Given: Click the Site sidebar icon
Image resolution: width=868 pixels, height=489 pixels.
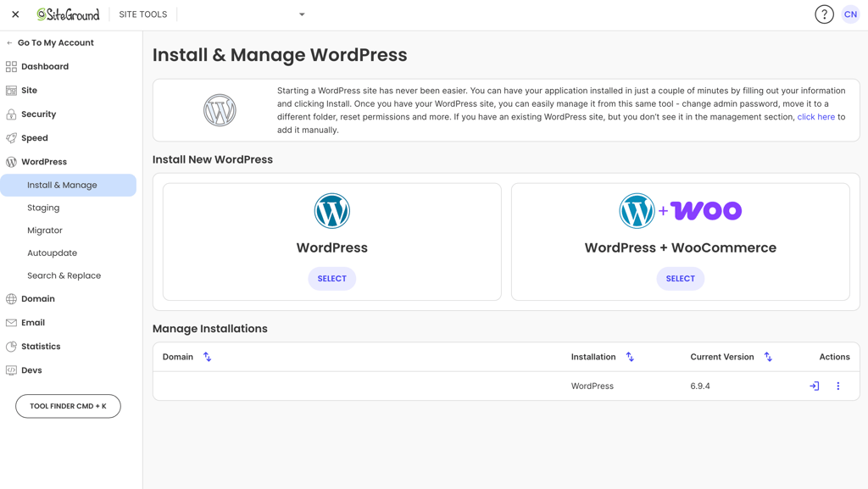Looking at the screenshot, I should [x=11, y=90].
